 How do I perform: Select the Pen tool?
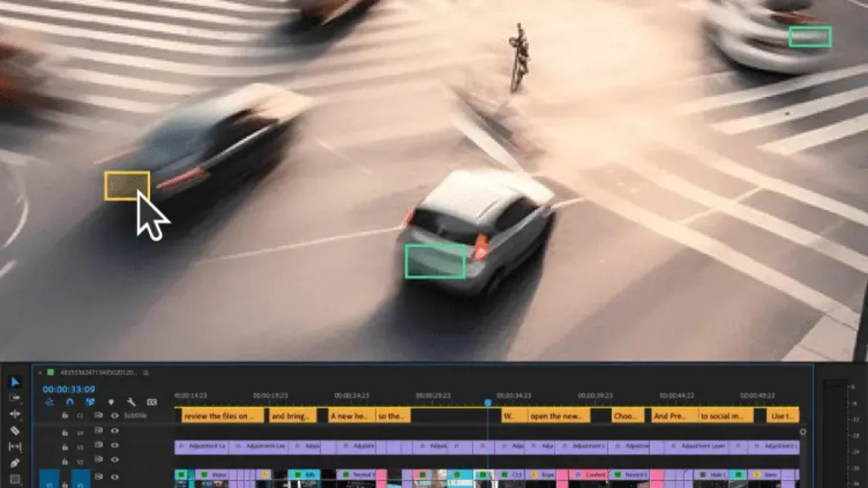click(15, 463)
